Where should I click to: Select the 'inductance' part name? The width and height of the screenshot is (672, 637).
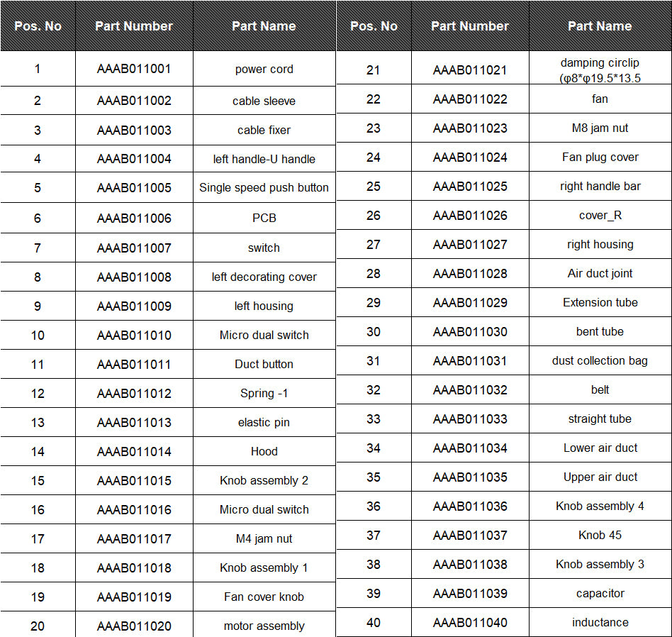click(600, 622)
